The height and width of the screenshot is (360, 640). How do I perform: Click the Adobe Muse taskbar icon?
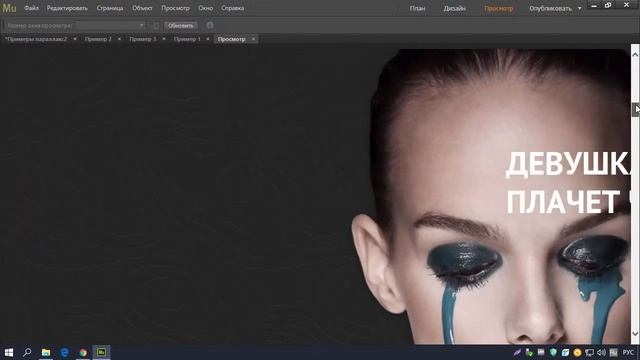click(101, 352)
